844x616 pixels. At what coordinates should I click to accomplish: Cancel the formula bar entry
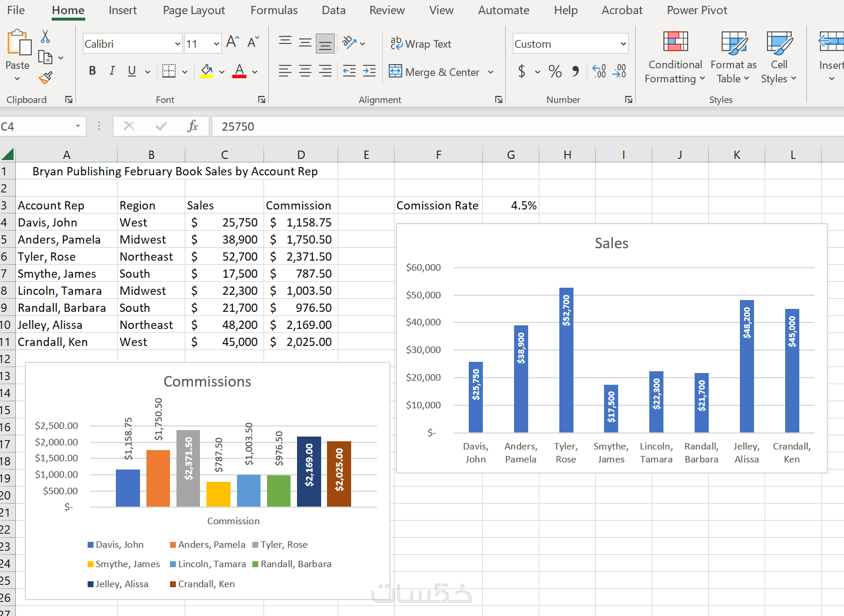(x=129, y=126)
